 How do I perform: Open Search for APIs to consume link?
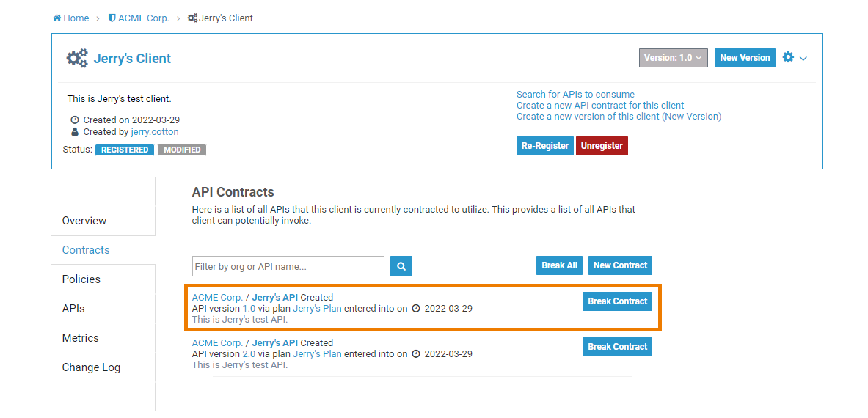tap(575, 95)
